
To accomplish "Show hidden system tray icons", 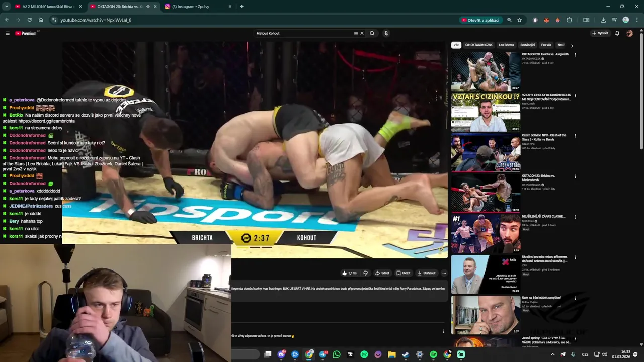I will coord(553,354).
